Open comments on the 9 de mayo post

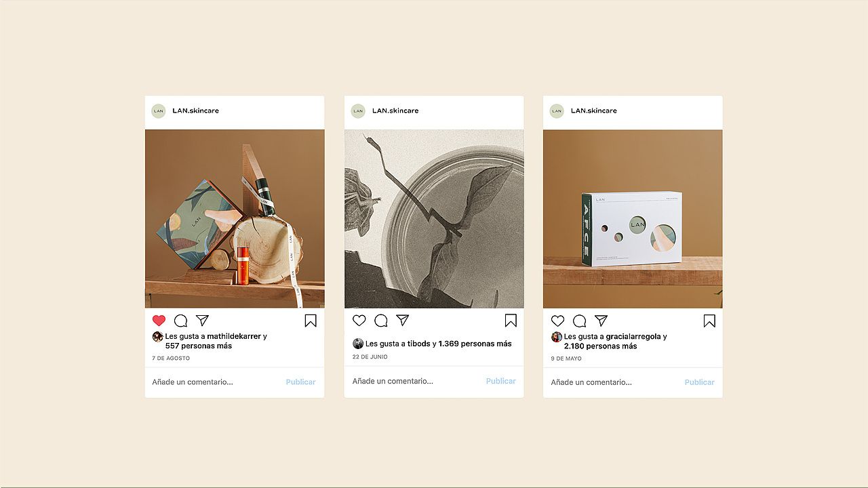pos(579,321)
